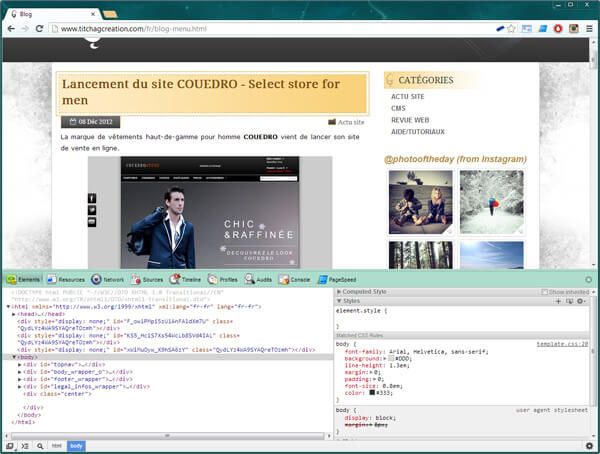Bookmark this page with the star icon
600x454 pixels.
tap(511, 29)
